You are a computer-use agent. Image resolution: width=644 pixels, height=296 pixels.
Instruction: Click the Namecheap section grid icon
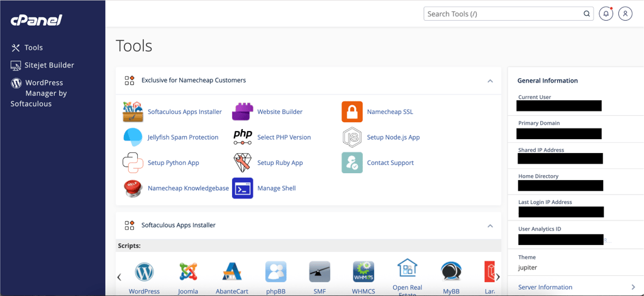(130, 80)
